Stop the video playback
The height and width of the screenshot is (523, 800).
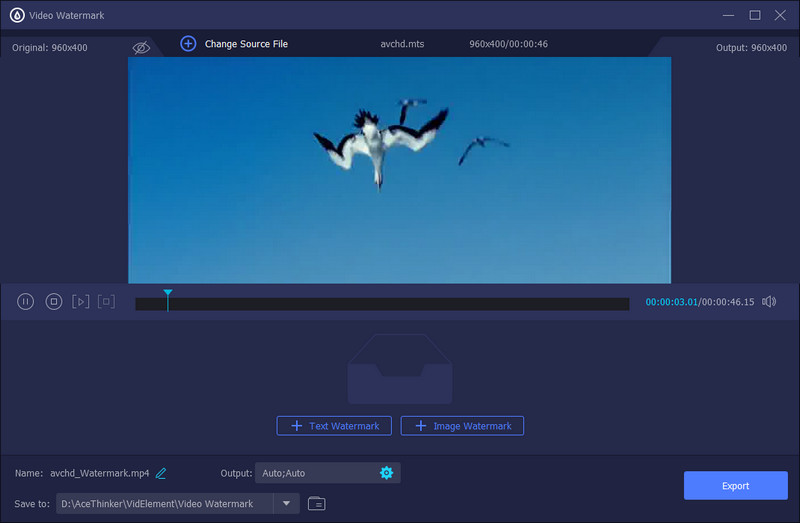click(x=54, y=301)
